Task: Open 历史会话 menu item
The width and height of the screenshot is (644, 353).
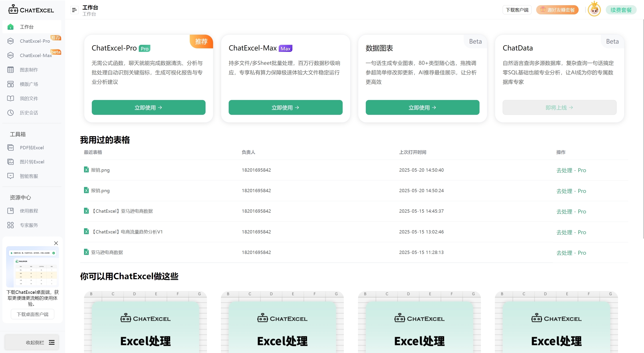Action: click(32, 113)
